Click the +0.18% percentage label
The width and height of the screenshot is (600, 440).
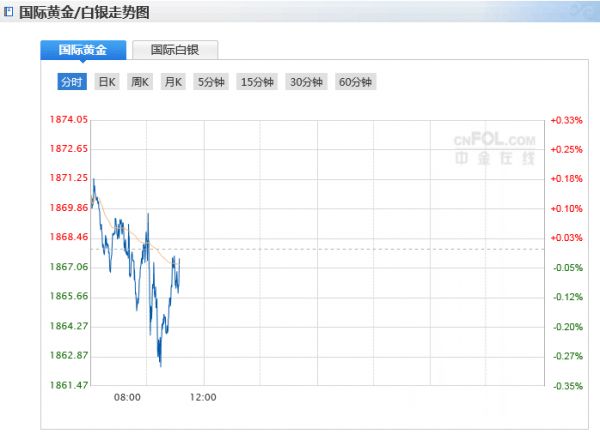click(x=566, y=179)
